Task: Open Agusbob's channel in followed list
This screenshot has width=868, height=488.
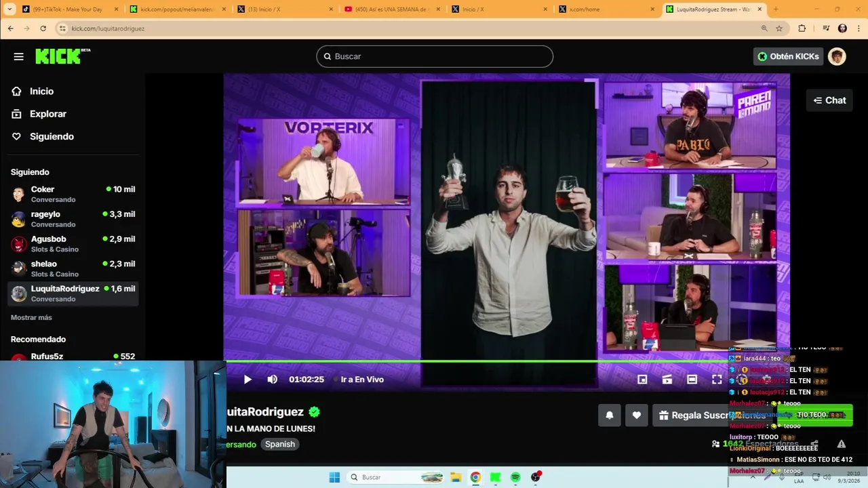Action: click(73, 244)
